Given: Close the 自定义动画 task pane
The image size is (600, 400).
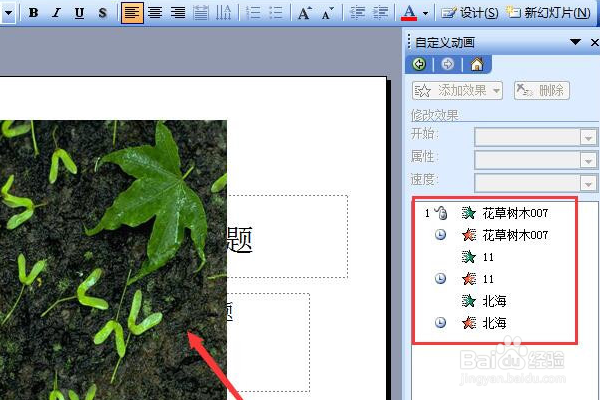Looking at the screenshot, I should 594,42.
